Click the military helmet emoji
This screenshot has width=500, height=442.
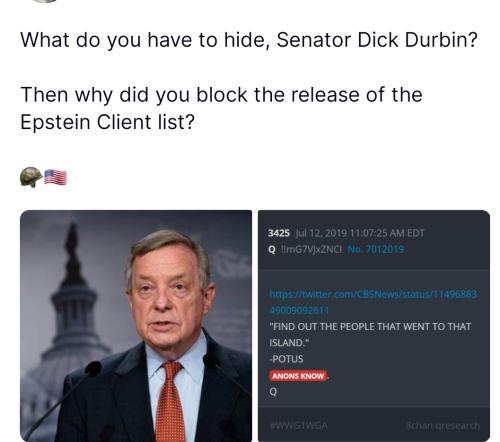[x=31, y=177]
